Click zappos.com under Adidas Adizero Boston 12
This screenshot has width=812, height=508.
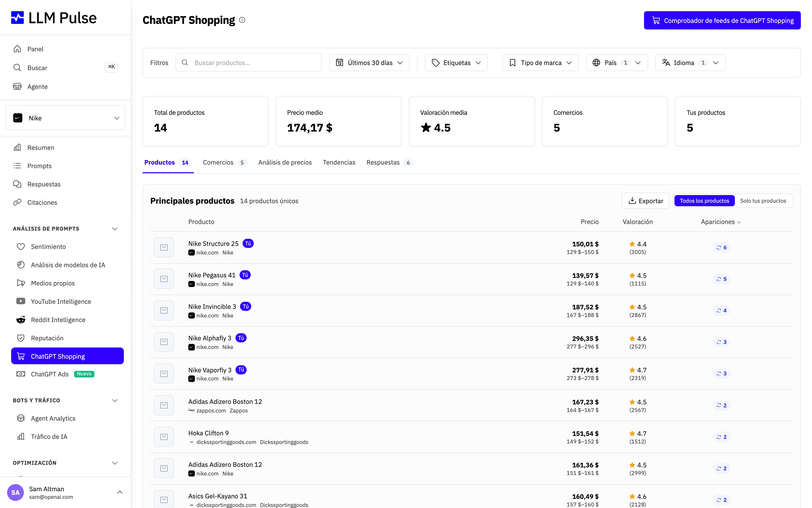tap(211, 410)
